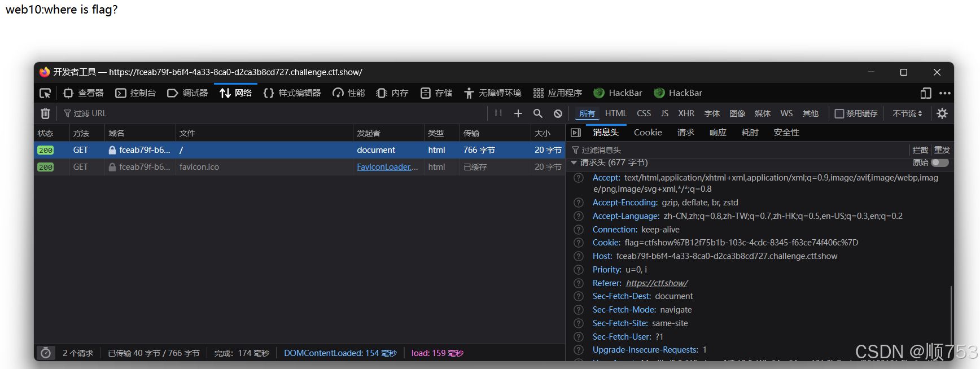Click the Resend (重发) button

pyautogui.click(x=942, y=150)
